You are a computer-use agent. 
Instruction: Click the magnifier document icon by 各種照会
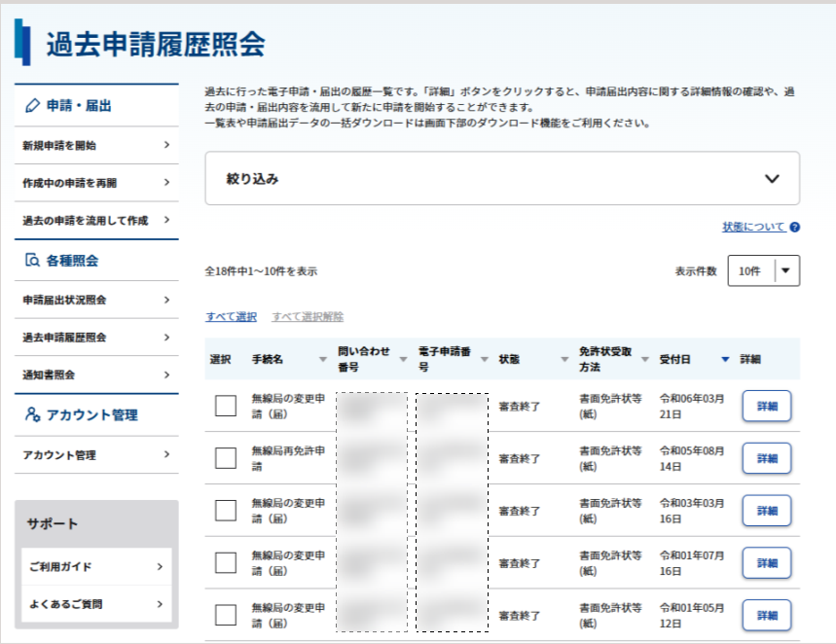coord(32,260)
